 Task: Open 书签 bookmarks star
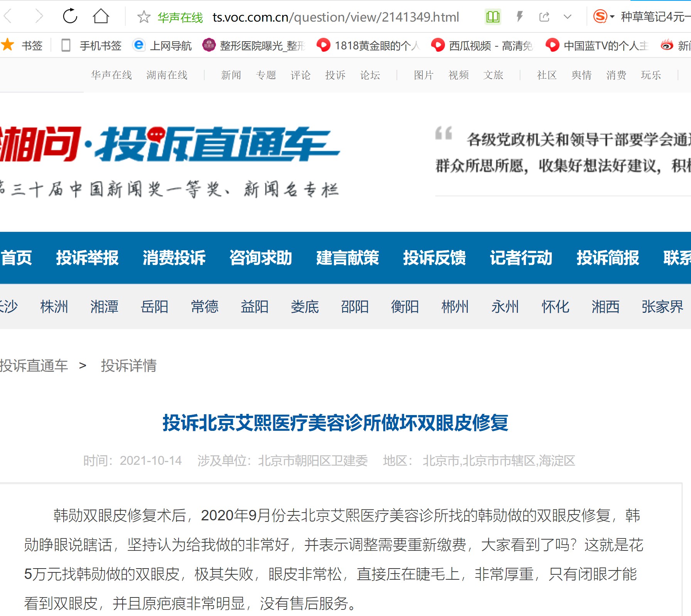tap(22, 46)
